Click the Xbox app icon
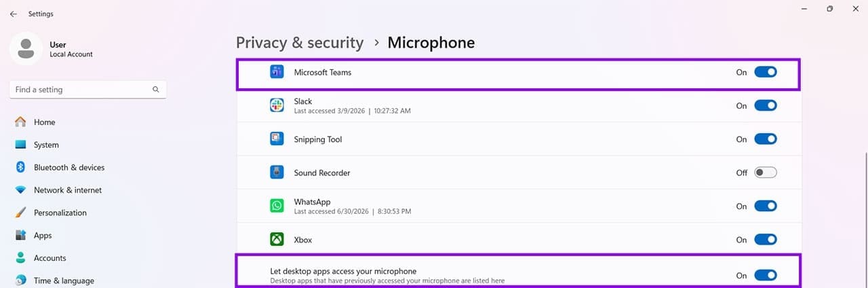Viewport: 868px width, 288px height. point(277,240)
